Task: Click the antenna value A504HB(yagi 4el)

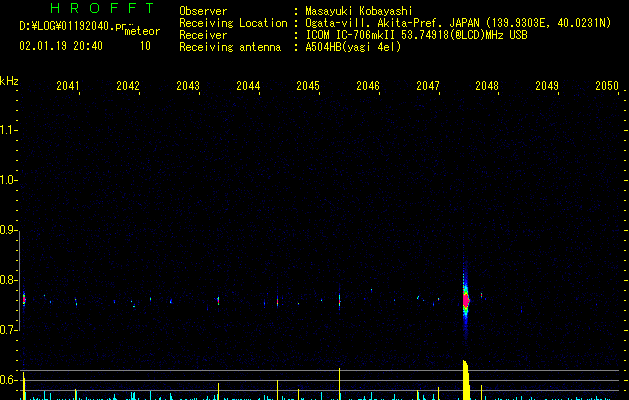Action: pos(353,47)
